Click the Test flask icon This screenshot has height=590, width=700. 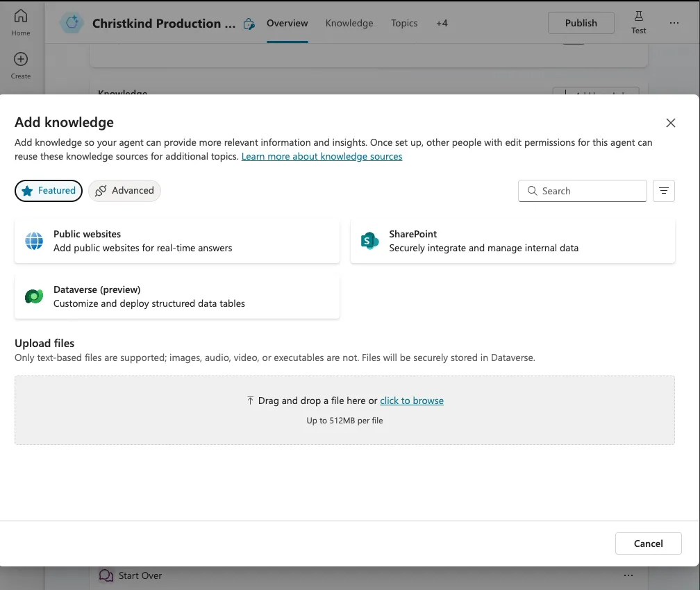638,17
